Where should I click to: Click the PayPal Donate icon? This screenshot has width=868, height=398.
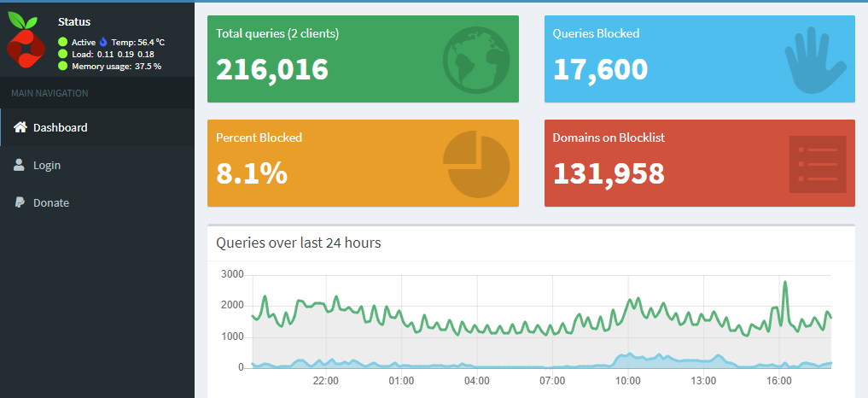coord(19,202)
